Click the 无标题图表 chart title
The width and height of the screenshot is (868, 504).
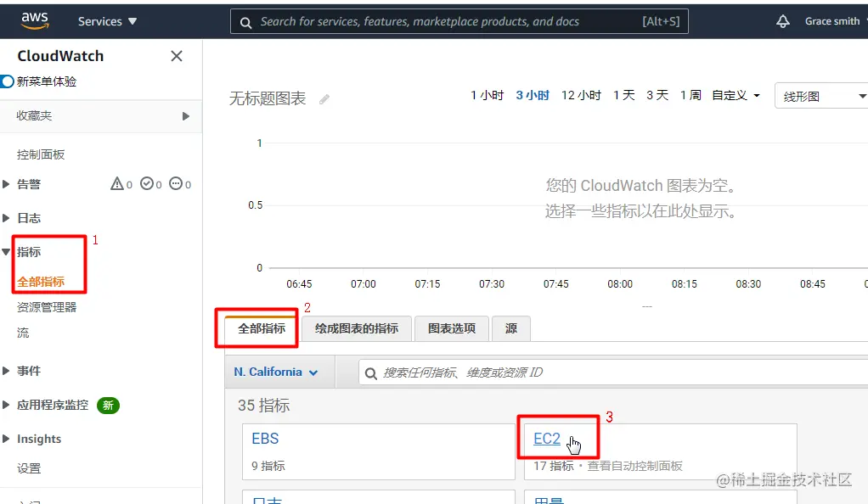(268, 98)
